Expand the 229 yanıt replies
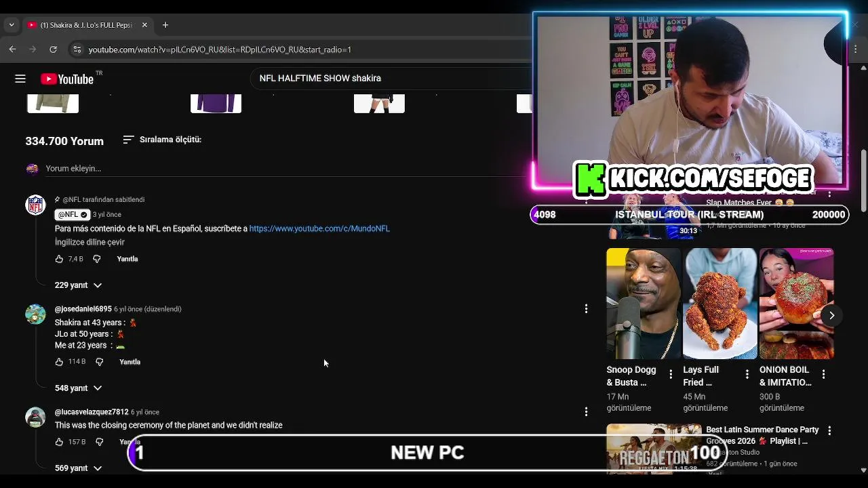Screen dimensions: 868x488 78,285
